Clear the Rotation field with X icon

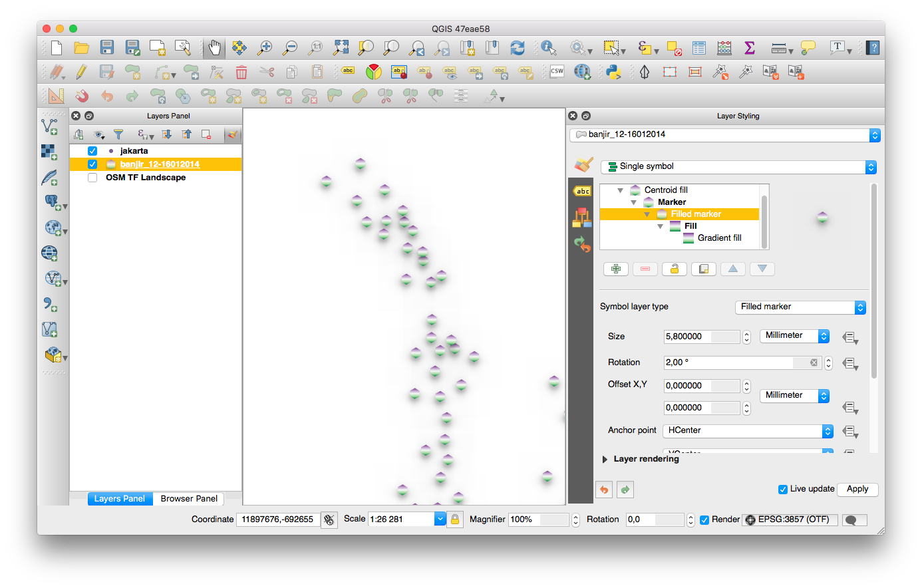click(x=814, y=363)
